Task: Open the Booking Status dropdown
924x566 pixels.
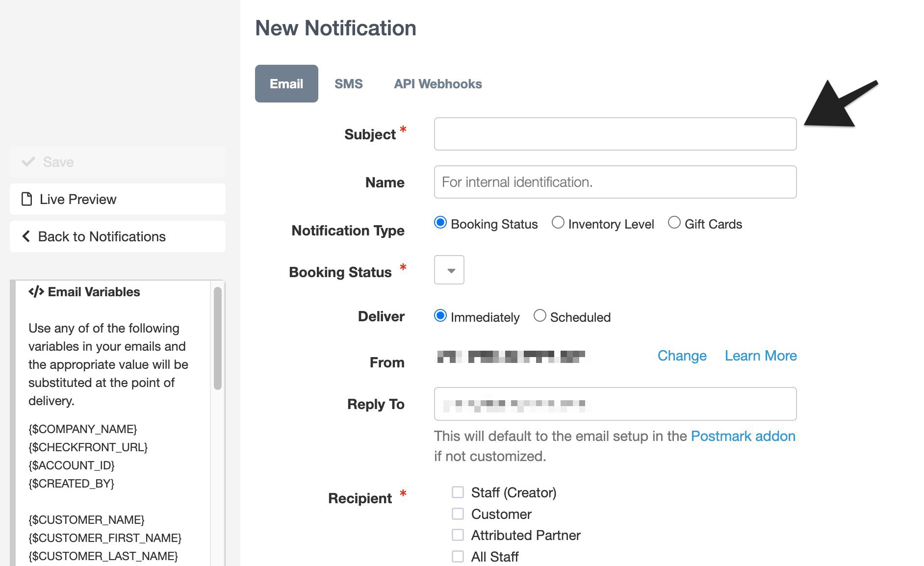Action: point(449,270)
